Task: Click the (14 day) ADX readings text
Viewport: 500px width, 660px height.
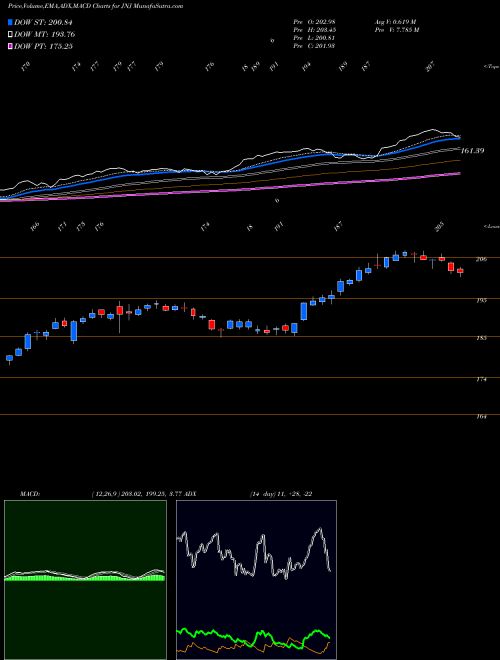Action: tap(281, 494)
